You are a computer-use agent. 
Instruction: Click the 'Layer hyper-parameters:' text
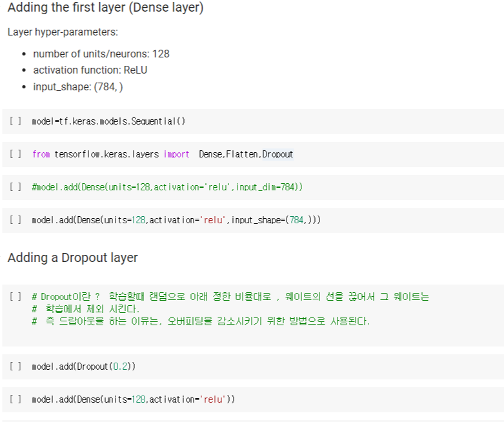(63, 32)
